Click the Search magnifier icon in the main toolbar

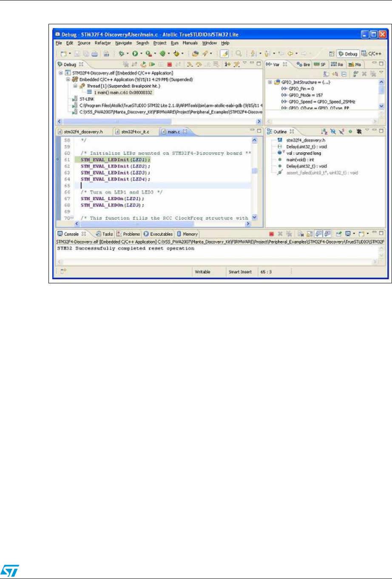pyautogui.click(x=238, y=54)
